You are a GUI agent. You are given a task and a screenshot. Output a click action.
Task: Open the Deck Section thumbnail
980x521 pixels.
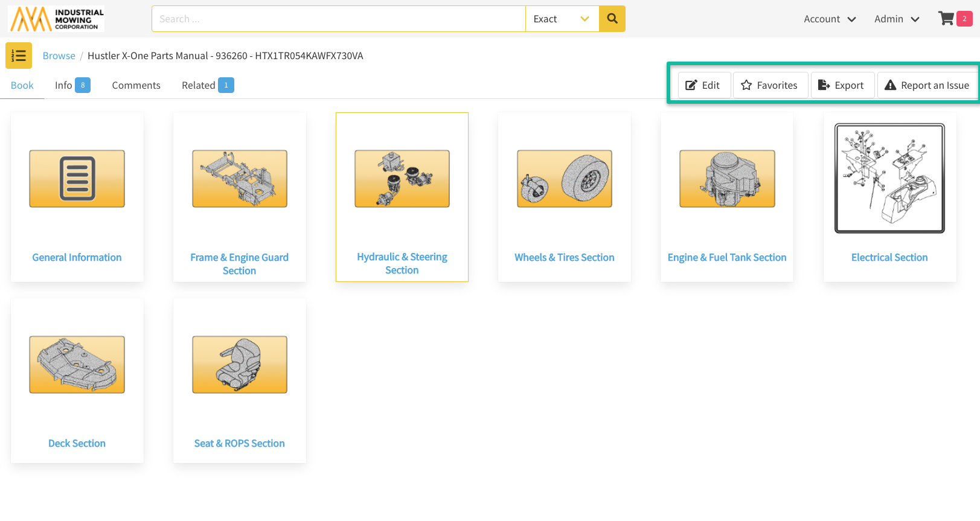coord(77,365)
